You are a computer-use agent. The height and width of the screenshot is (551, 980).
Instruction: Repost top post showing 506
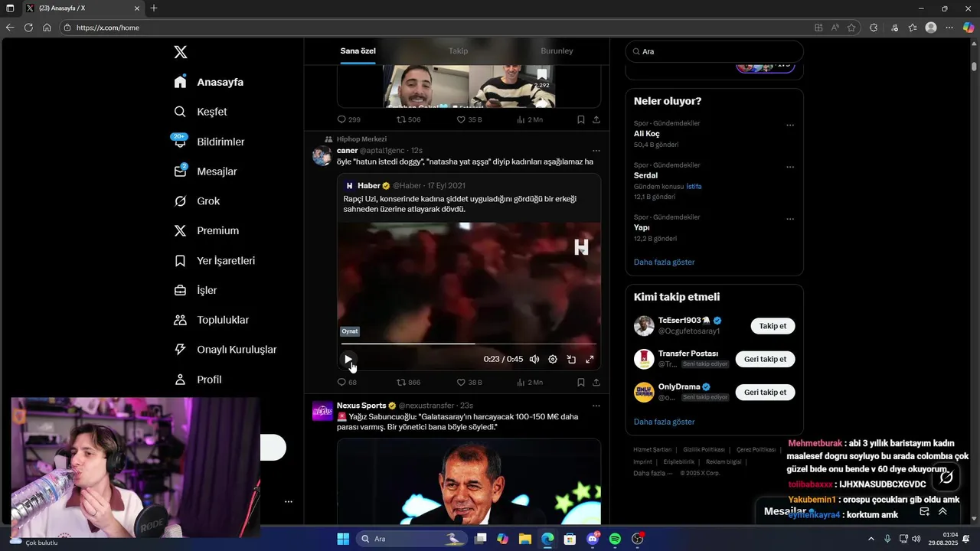pyautogui.click(x=408, y=119)
